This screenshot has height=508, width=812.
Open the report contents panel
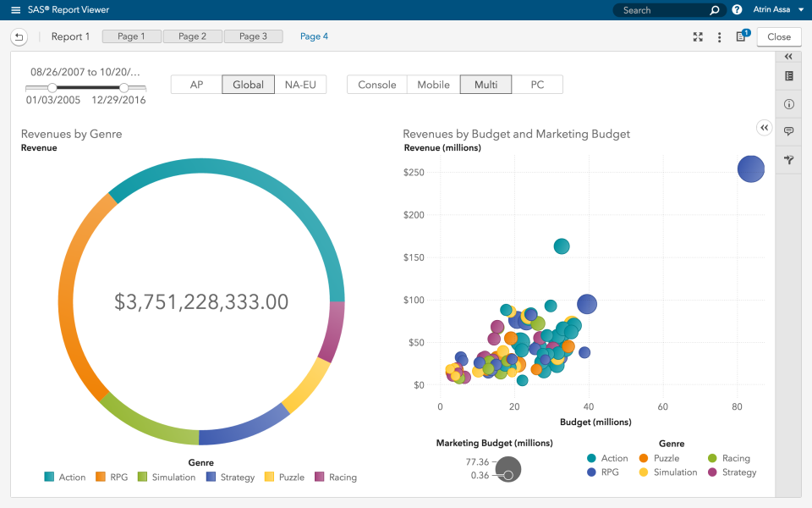point(788,75)
